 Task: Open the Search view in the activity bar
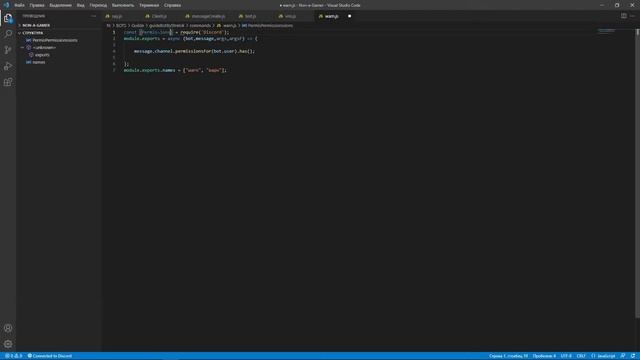point(8,33)
